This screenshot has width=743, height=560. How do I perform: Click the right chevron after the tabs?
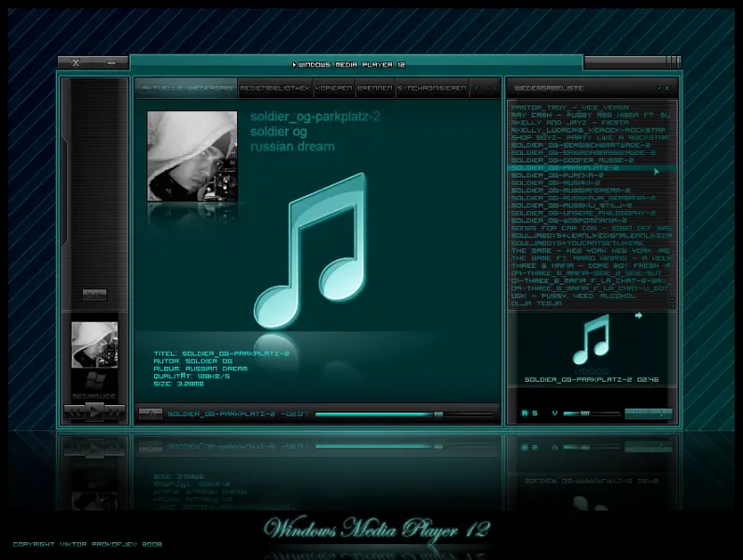(494, 88)
